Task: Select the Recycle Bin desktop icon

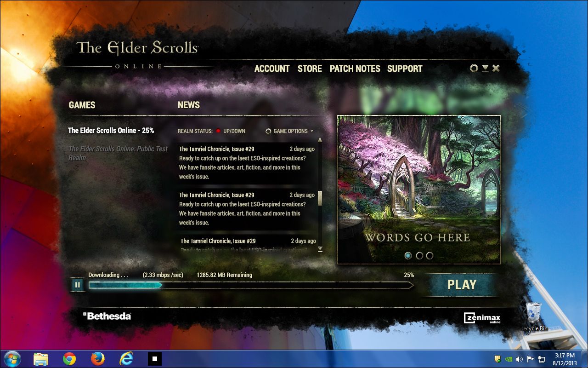Action: click(533, 317)
